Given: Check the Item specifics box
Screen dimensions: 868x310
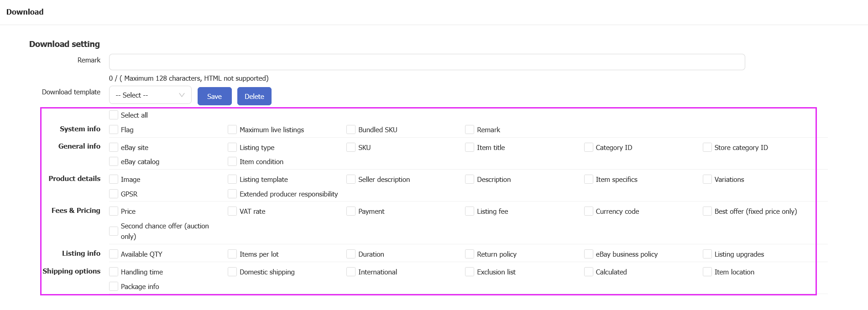Looking at the screenshot, I should click(x=589, y=179).
